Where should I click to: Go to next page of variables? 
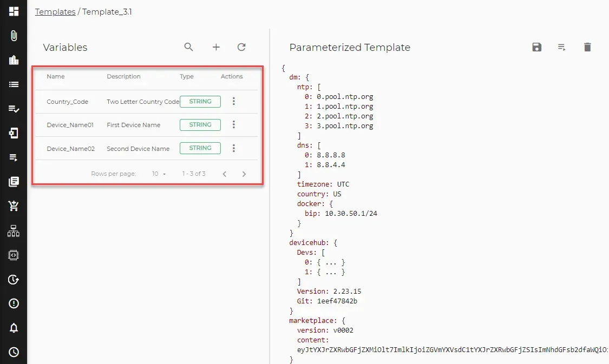(244, 174)
